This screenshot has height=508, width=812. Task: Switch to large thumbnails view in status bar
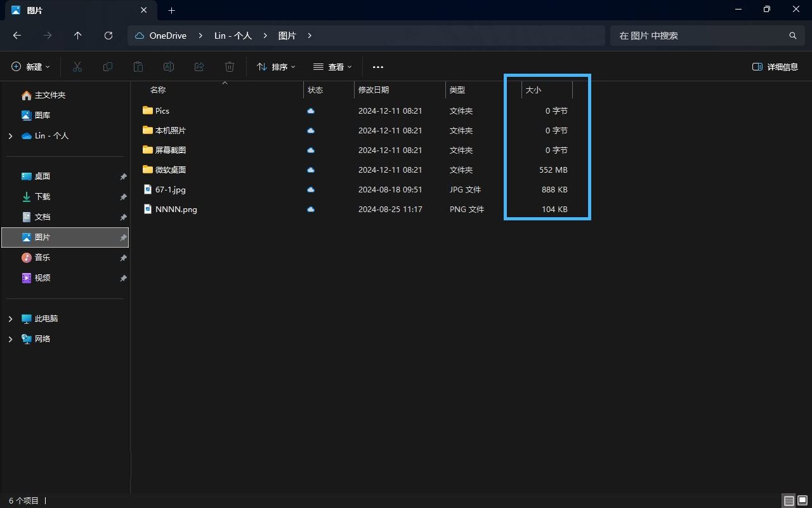pos(802,500)
